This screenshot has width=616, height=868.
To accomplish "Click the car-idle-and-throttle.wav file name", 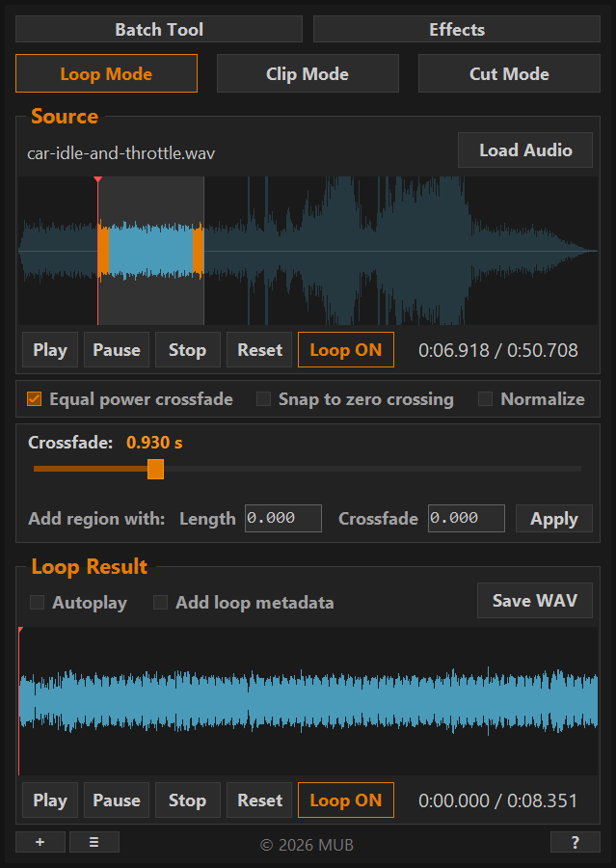I will point(121,153).
